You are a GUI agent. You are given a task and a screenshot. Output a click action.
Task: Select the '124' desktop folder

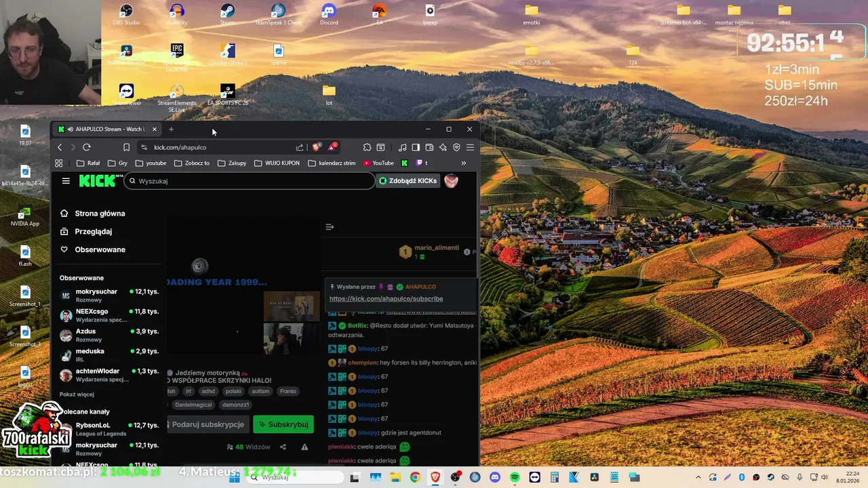(x=633, y=56)
